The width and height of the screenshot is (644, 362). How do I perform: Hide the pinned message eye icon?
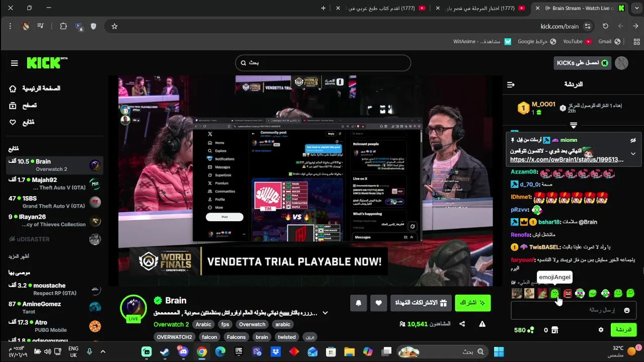click(x=633, y=140)
